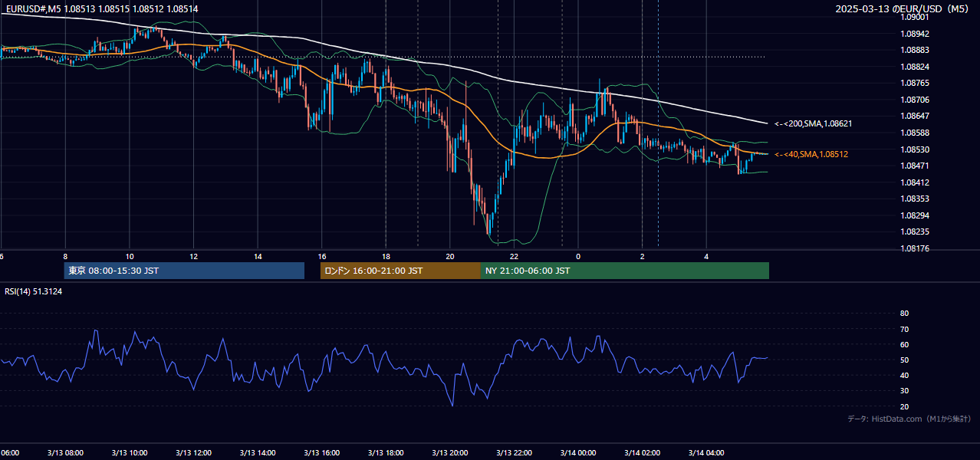Select the 200 SMA 1.08621 label
980x460 pixels.
813,123
